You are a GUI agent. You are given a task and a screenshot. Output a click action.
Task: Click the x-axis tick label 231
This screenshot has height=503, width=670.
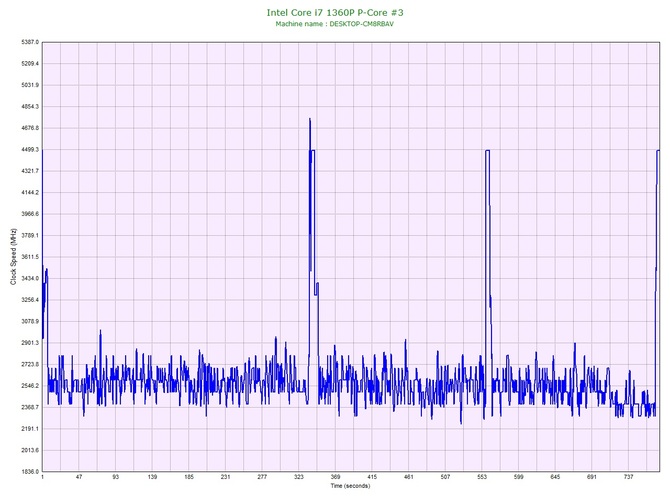[x=226, y=477]
